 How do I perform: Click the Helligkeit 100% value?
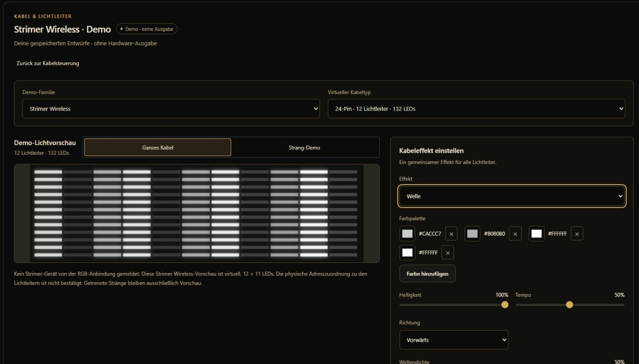(x=502, y=295)
